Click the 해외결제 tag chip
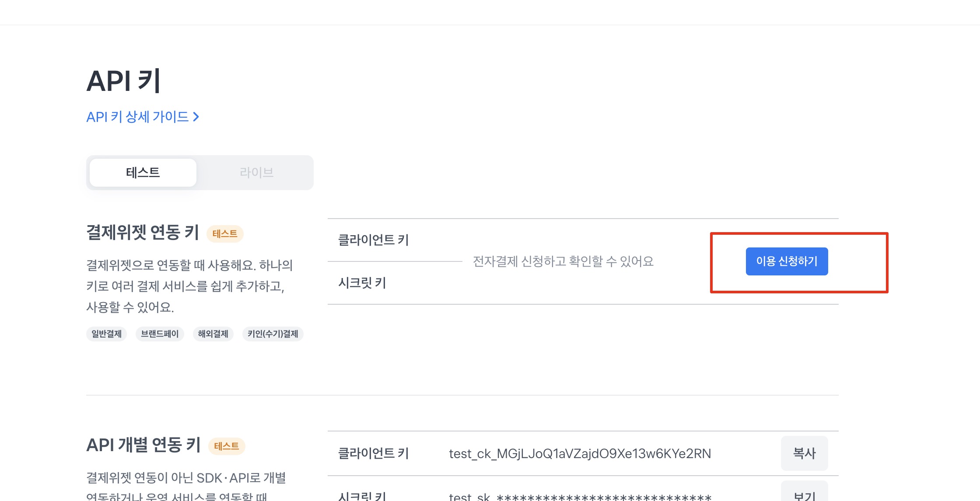 click(213, 334)
